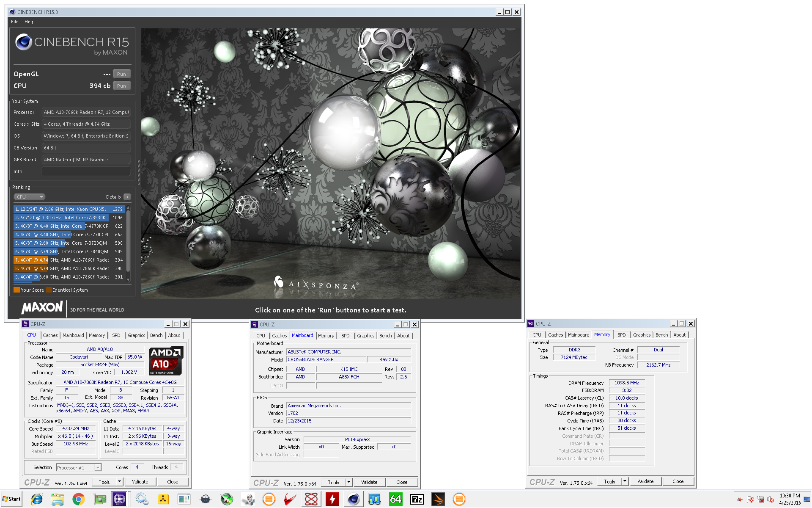This screenshot has height=508, width=812.
Task: Click the ranking list scroll-up arrow
Action: tap(128, 208)
